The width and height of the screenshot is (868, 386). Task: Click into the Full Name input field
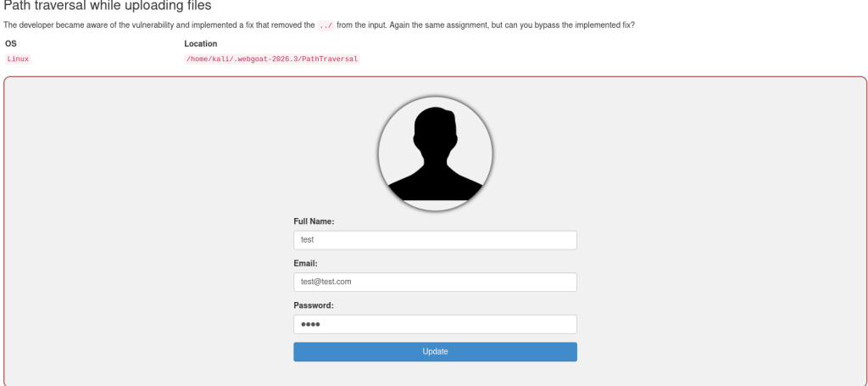click(435, 240)
